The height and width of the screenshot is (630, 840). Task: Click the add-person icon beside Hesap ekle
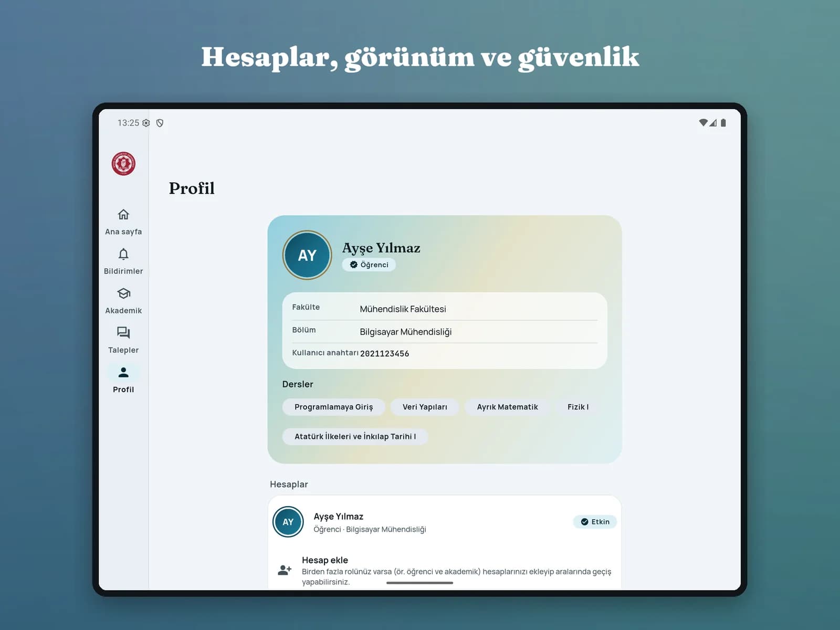coord(285,570)
